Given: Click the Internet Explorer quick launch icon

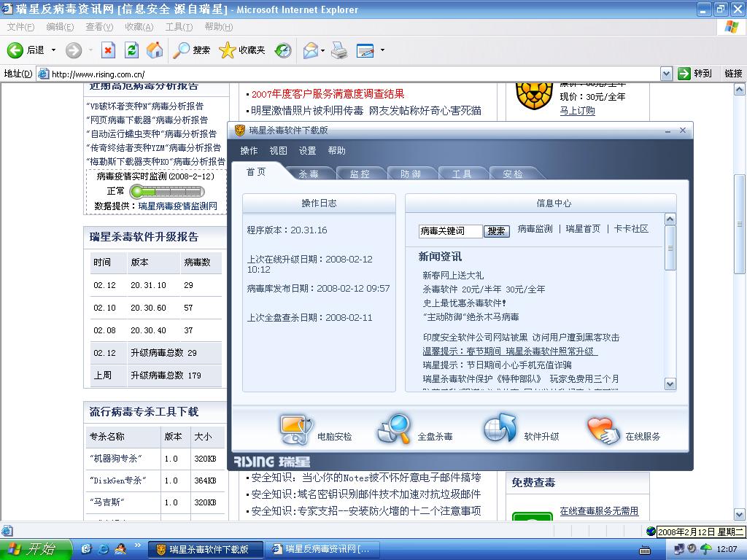Looking at the screenshot, I should tap(104, 549).
